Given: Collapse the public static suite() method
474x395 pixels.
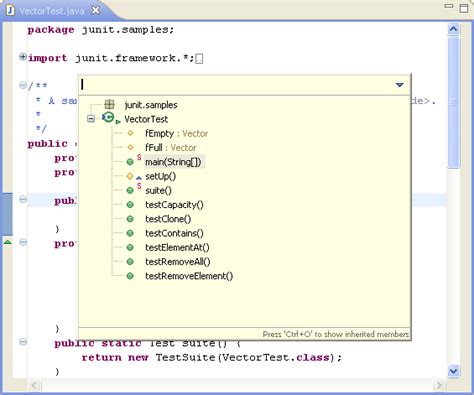Looking at the screenshot, I should click(x=23, y=342).
